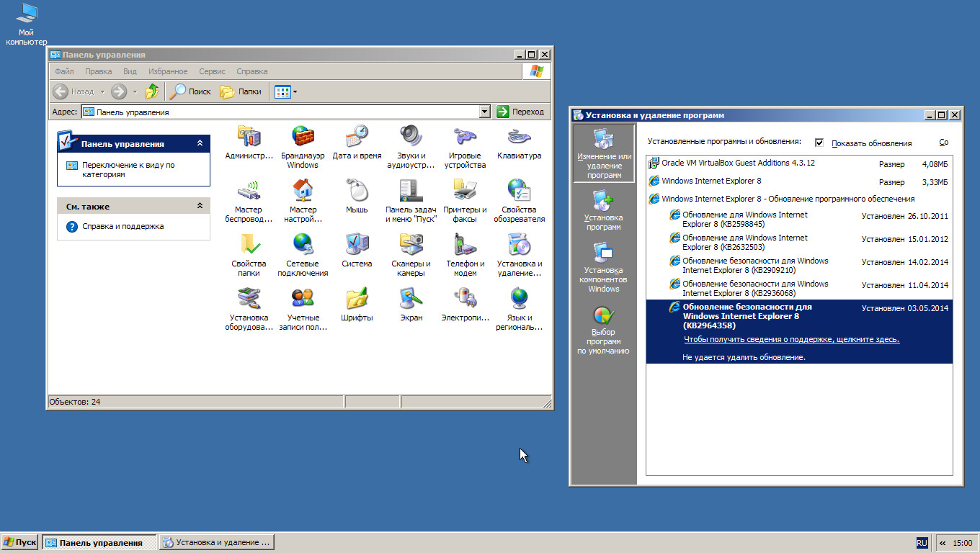The image size is (980, 553).
Task: Switch to Установка и удаление taskbar button
Action: [216, 542]
